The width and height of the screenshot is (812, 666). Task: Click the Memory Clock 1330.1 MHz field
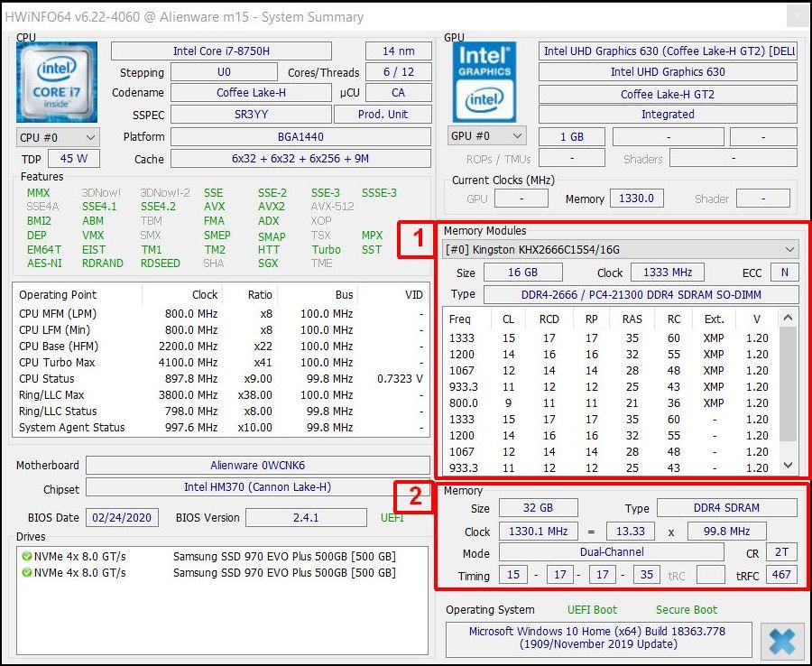pyautogui.click(x=538, y=532)
